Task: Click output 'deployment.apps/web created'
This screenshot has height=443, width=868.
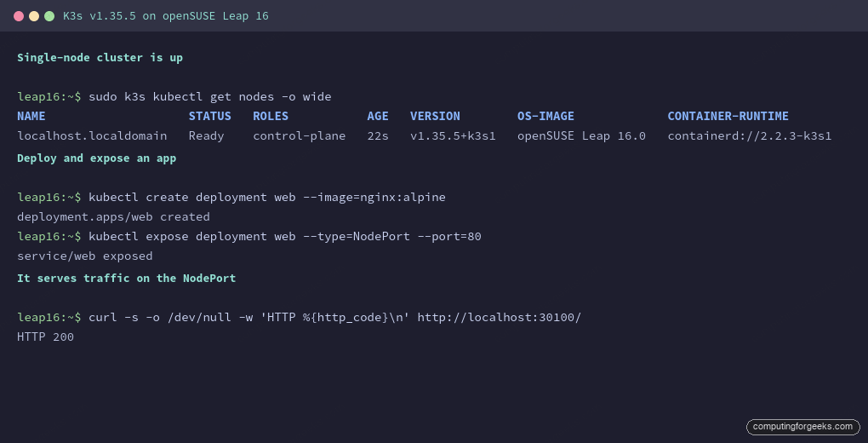Action: tap(113, 216)
